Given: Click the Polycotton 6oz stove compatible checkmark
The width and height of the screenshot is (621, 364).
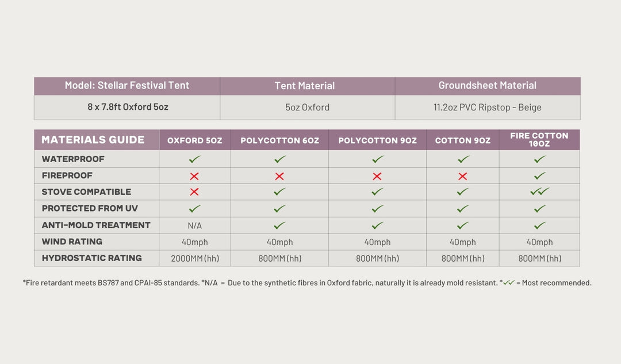Looking at the screenshot, I should 279,192.
